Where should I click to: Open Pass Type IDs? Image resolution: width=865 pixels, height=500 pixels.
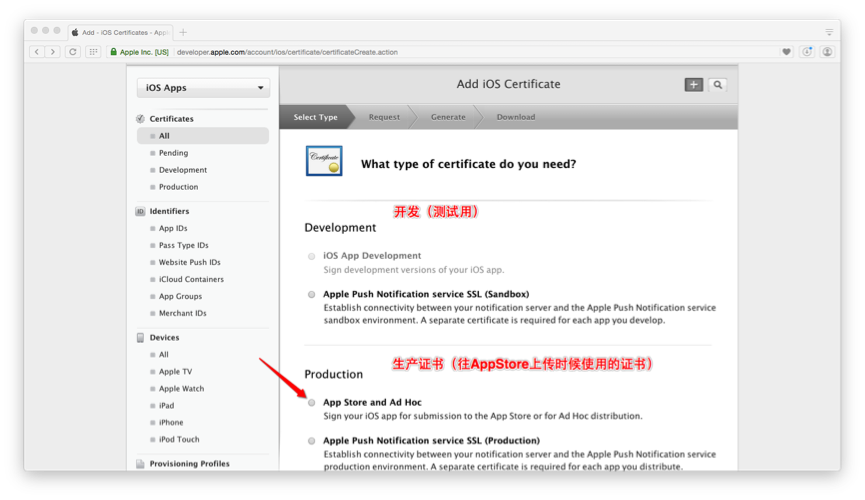coord(183,246)
